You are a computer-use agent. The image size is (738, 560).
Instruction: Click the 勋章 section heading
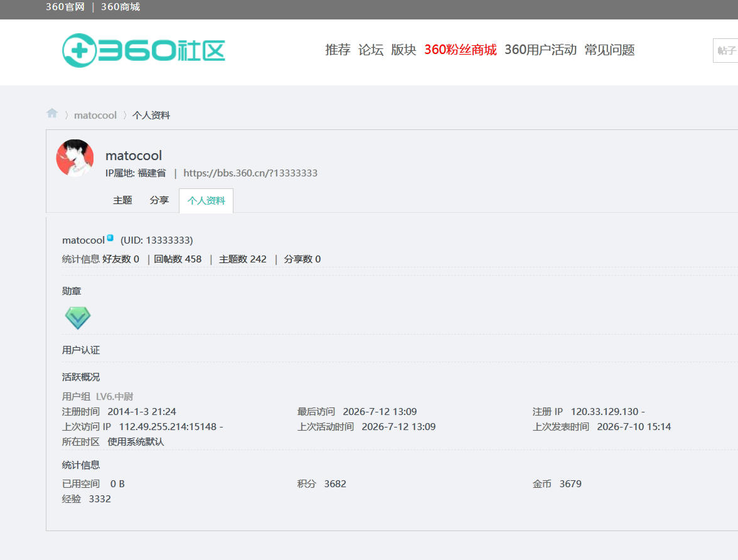coord(72,291)
